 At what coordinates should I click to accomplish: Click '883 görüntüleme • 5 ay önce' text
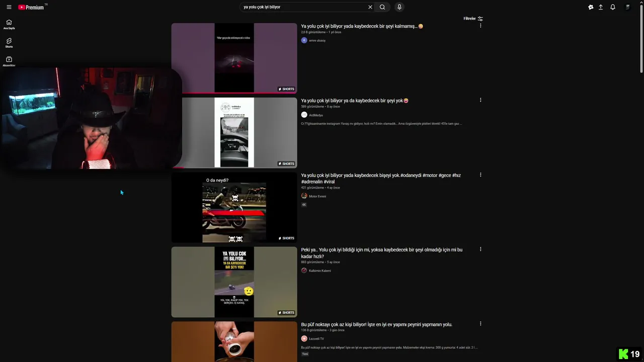320,262
